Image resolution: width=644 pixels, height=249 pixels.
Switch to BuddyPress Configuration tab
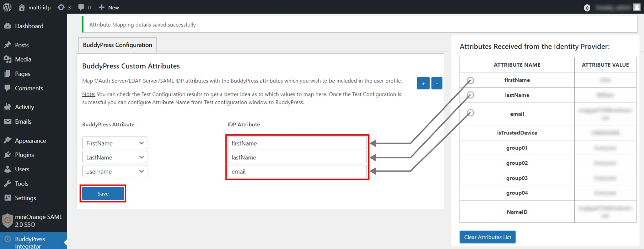coord(117,45)
